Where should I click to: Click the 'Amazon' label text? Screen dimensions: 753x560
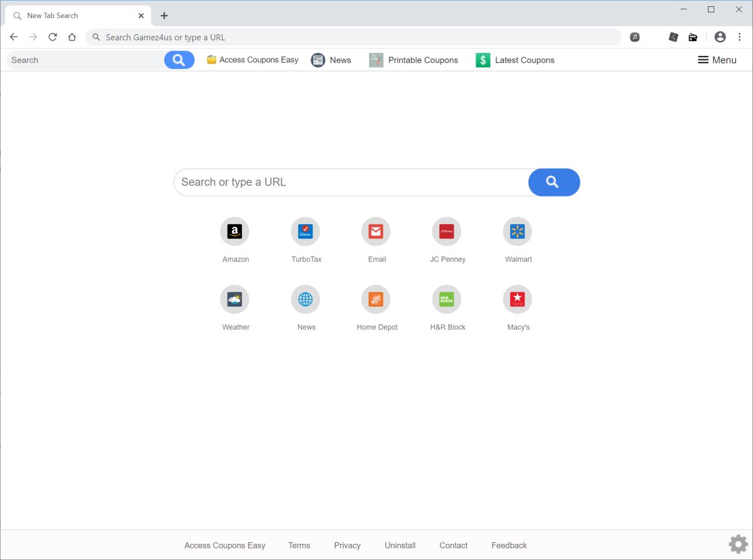click(236, 259)
